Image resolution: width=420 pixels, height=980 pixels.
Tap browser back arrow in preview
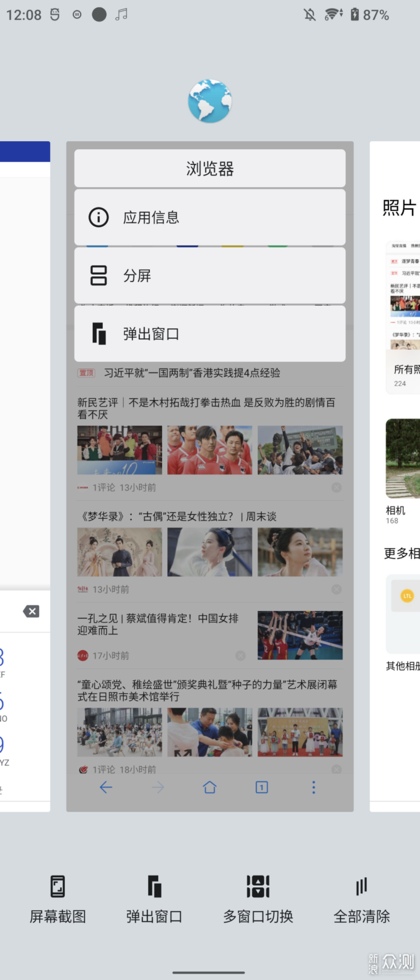(x=106, y=788)
